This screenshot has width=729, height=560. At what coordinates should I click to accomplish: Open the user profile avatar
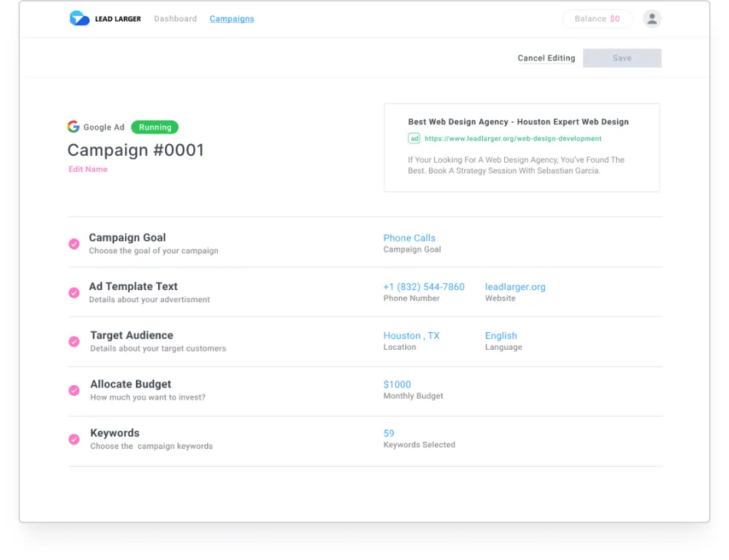point(651,18)
